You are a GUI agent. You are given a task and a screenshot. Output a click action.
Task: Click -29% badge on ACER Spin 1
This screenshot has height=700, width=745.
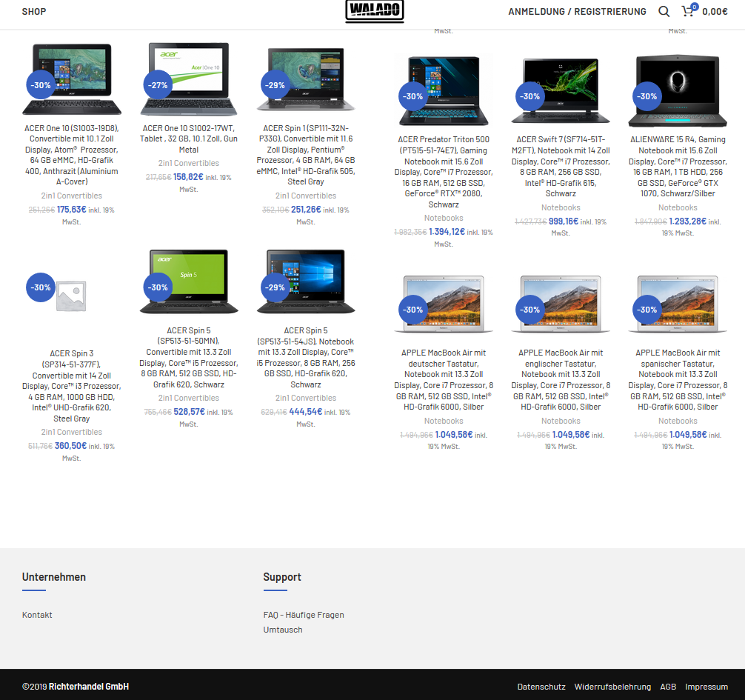click(x=275, y=85)
